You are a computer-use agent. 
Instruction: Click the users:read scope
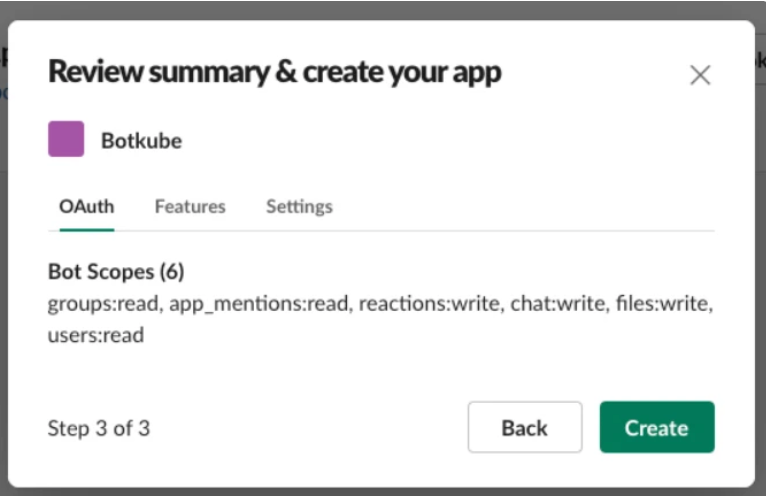click(x=95, y=335)
